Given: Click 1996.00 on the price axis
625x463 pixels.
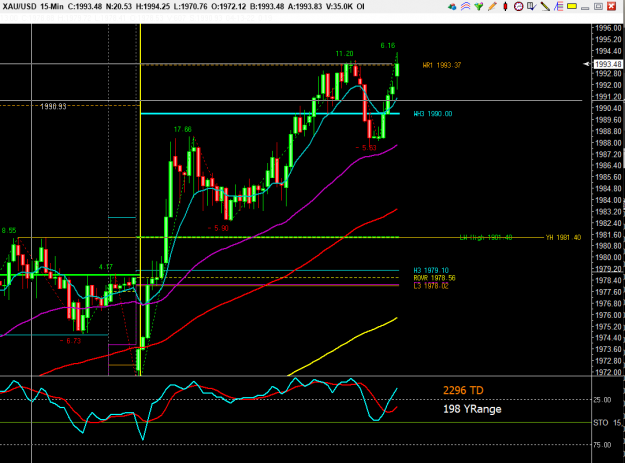Looking at the screenshot, I should pyautogui.click(x=609, y=28).
